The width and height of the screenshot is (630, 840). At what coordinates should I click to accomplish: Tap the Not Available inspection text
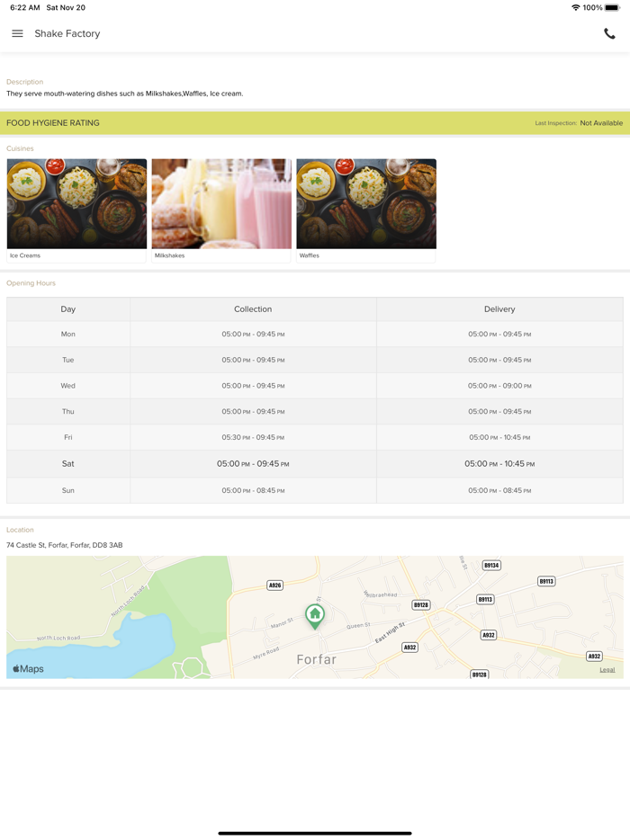click(x=601, y=122)
